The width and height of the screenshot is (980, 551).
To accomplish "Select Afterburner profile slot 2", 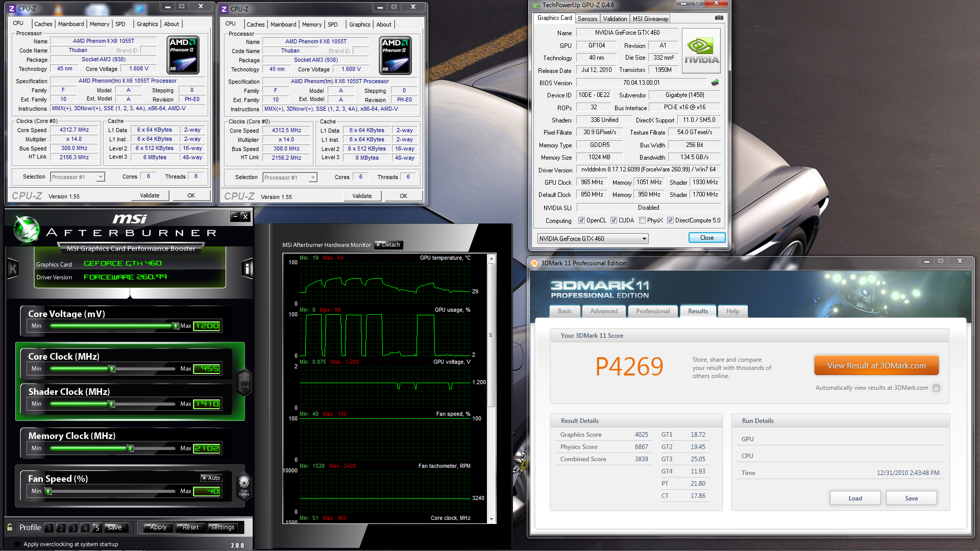I will coord(61,528).
